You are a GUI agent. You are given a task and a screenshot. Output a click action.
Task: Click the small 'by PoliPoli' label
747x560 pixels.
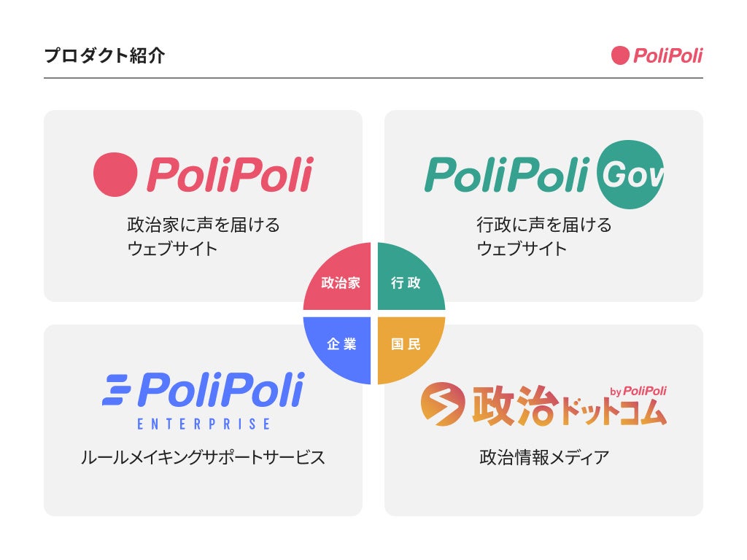638,392
